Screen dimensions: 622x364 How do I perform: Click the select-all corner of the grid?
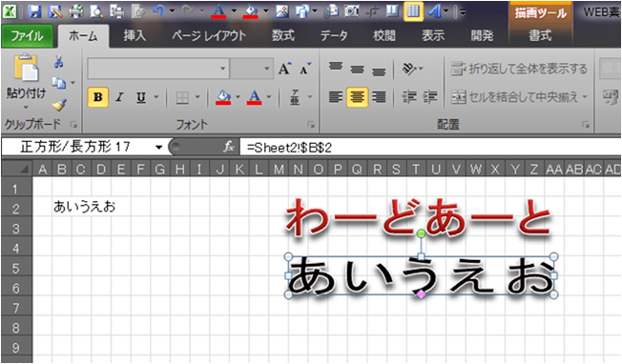(x=17, y=169)
